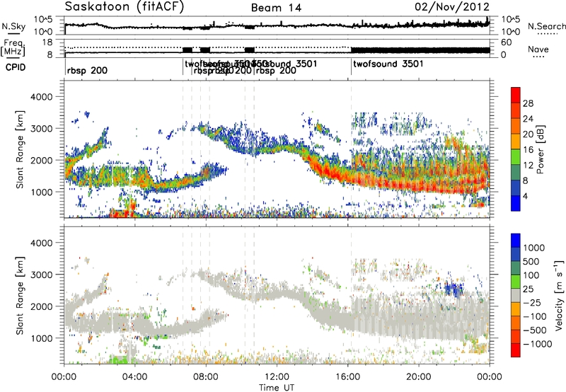Click the "−1000" tick on the velocity colorbar
This screenshot has height=392, width=566.
click(x=538, y=344)
